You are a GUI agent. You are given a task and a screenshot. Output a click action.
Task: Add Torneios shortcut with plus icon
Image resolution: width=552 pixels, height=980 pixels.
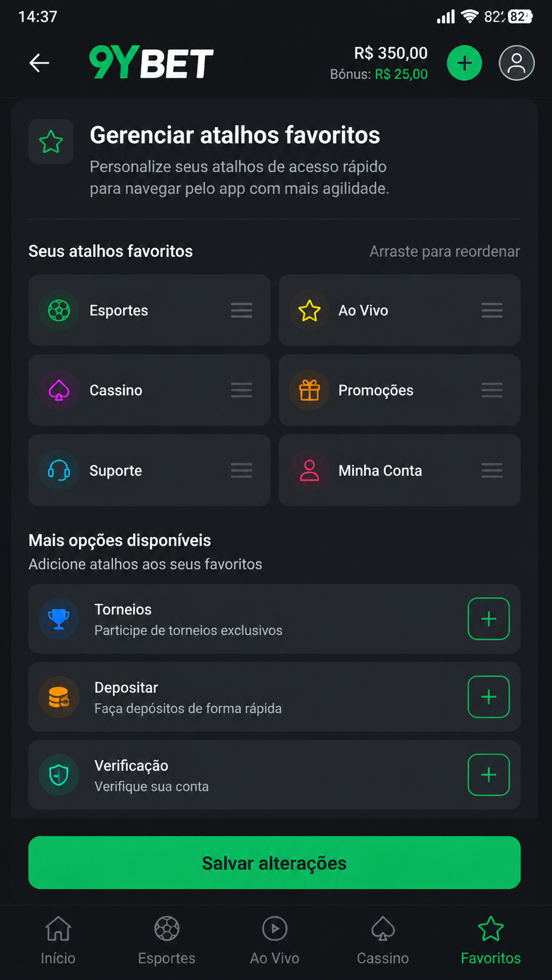(489, 619)
